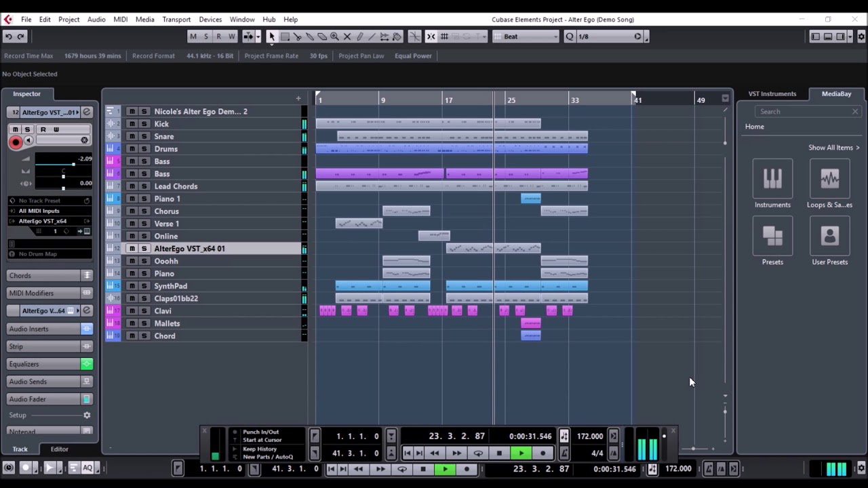Image resolution: width=868 pixels, height=488 pixels.
Task: Click the Home label in MediaBay
Action: tap(754, 127)
